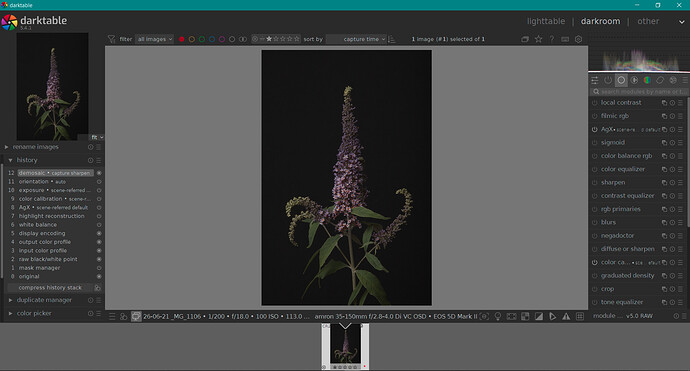This screenshot has width=690, height=371.
Task: Select history item original
Action: pyautogui.click(x=29, y=276)
